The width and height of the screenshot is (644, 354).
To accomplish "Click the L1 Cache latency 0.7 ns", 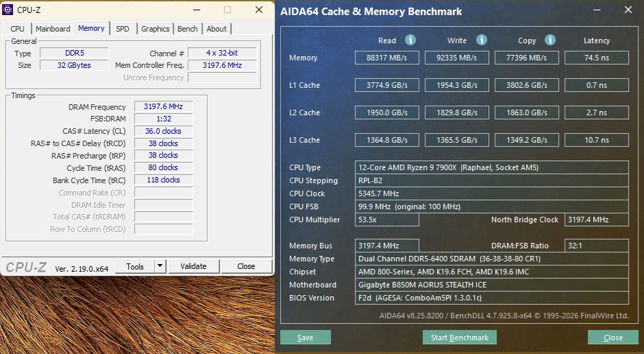I will pyautogui.click(x=596, y=85).
